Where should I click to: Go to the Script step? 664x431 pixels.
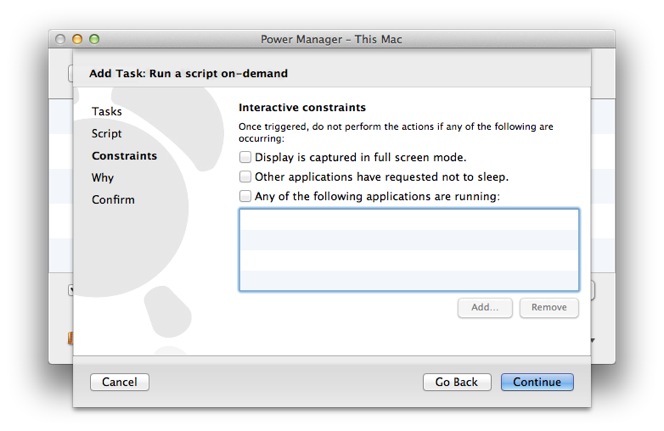pyautogui.click(x=107, y=134)
